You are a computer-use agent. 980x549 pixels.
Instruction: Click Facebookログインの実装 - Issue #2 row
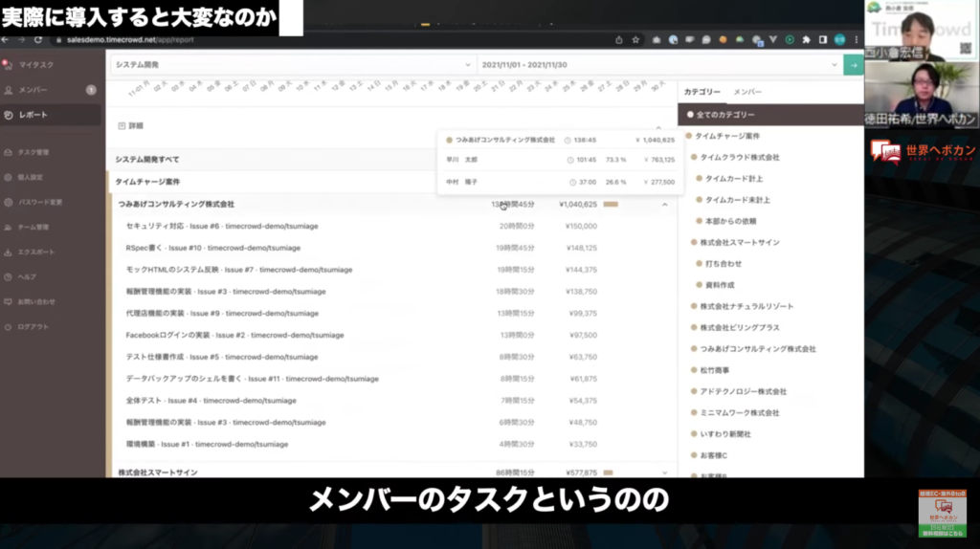392,336
